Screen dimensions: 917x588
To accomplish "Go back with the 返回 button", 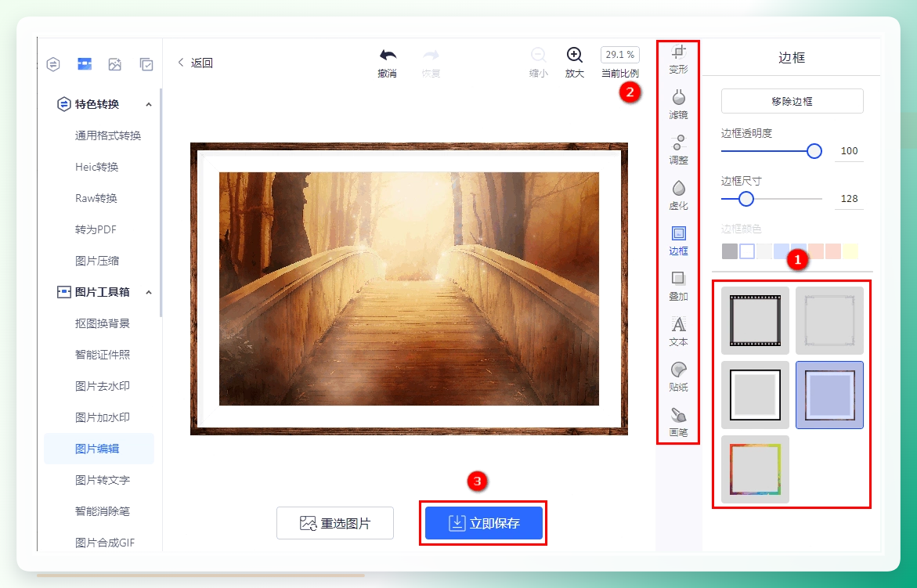I will click(x=195, y=63).
